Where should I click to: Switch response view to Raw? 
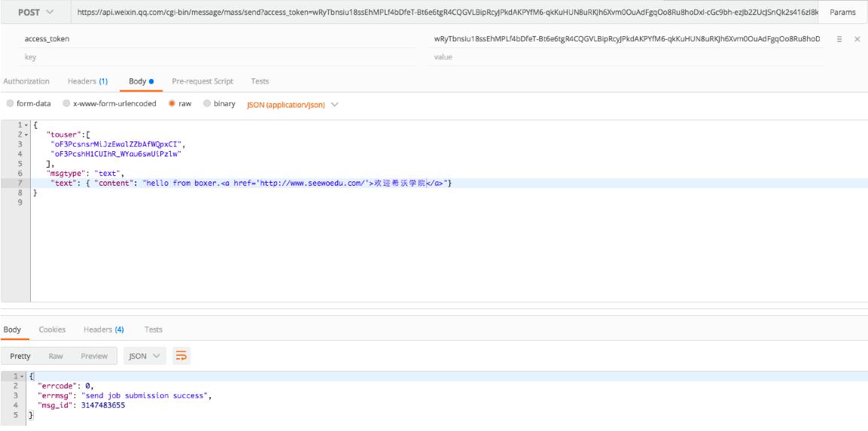[56, 356]
